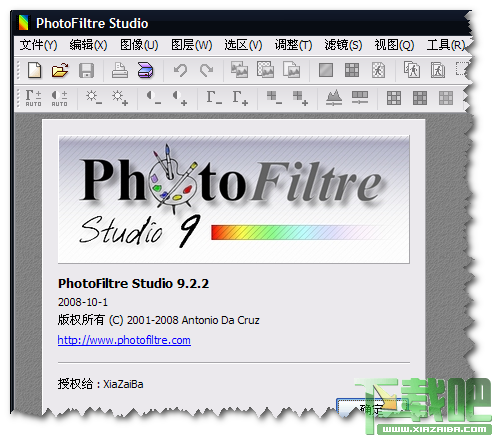
Task: Open the 图层(W) menu
Action: click(192, 45)
